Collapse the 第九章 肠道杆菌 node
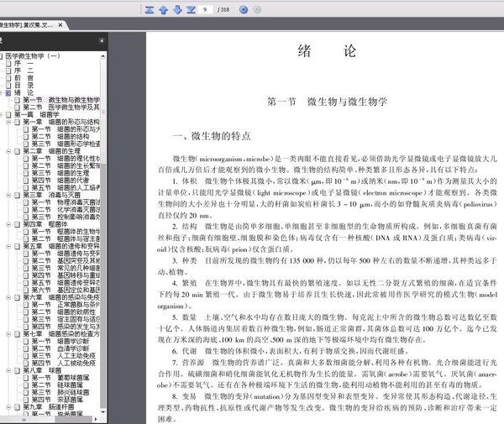The image size is (504, 424). [8, 407]
